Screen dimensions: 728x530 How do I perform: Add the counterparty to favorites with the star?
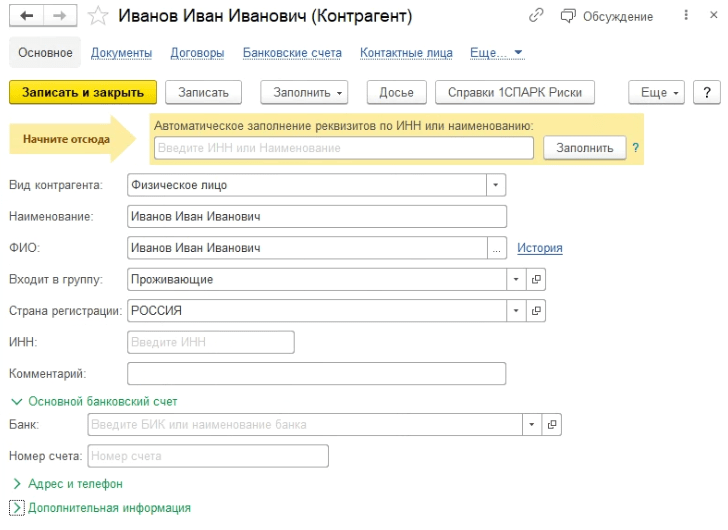[98, 16]
